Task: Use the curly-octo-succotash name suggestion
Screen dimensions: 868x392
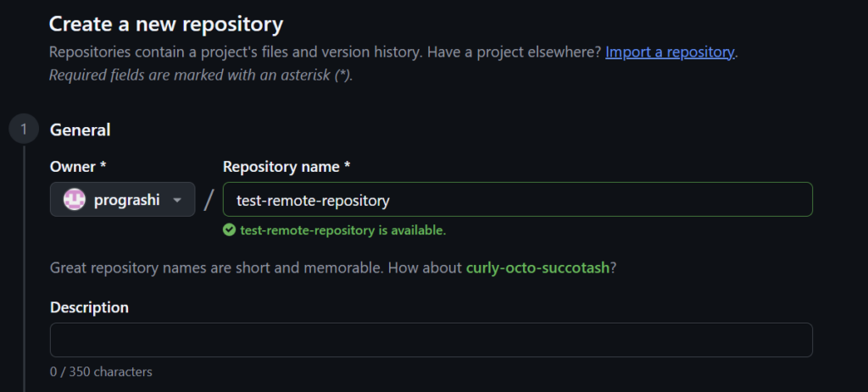Action: pos(537,268)
